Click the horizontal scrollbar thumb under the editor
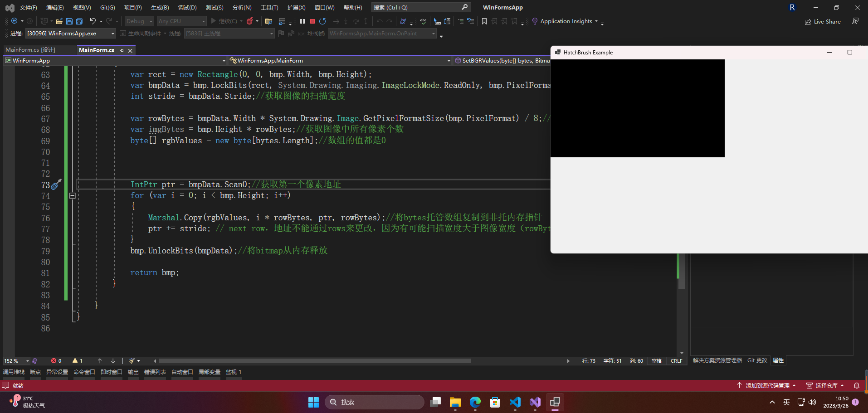The height and width of the screenshot is (413, 868). [x=315, y=361]
